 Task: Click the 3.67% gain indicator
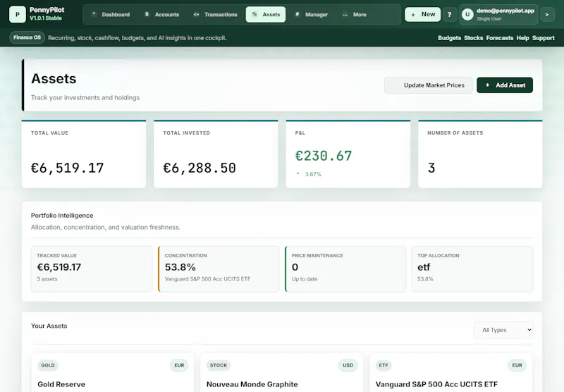click(x=309, y=174)
